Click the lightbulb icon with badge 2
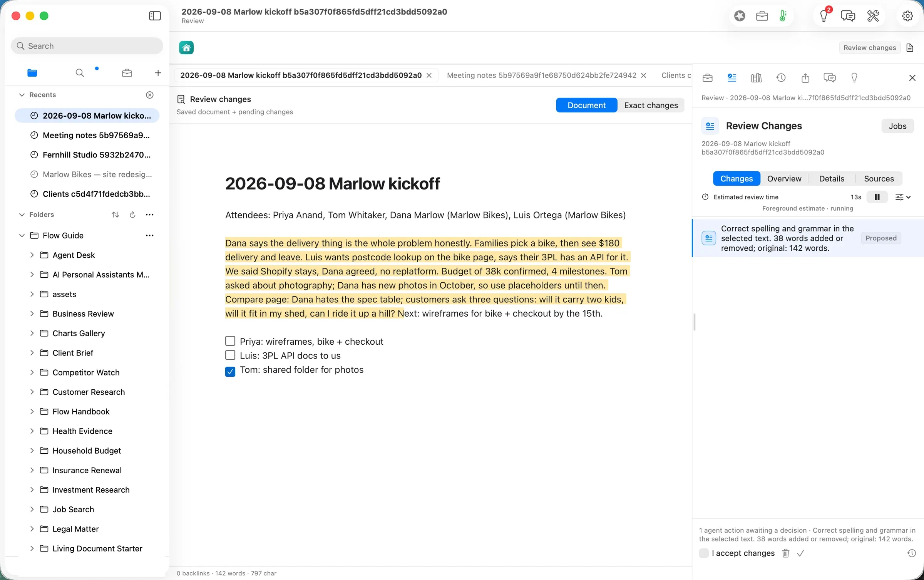 click(824, 16)
